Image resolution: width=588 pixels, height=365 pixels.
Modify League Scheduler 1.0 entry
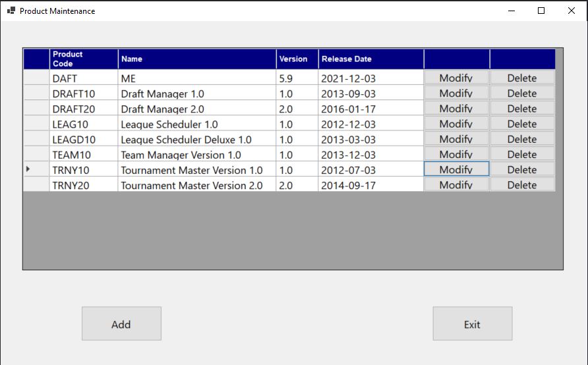[456, 124]
